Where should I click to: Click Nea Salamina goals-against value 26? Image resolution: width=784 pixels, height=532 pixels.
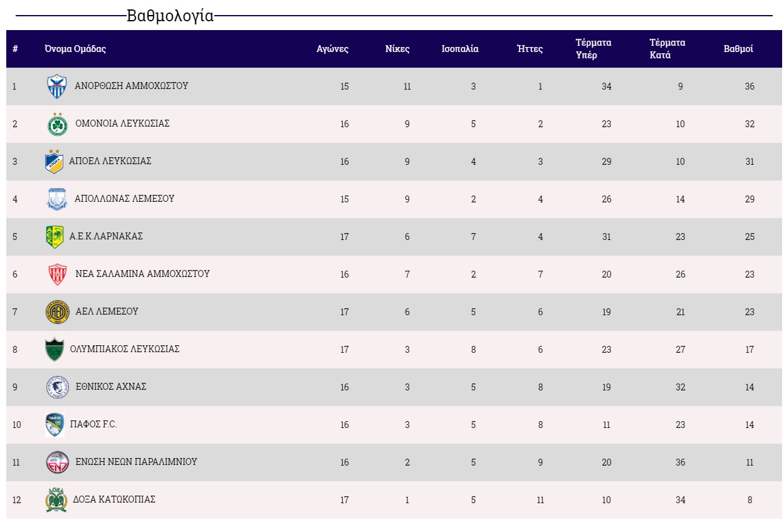pyautogui.click(x=681, y=274)
